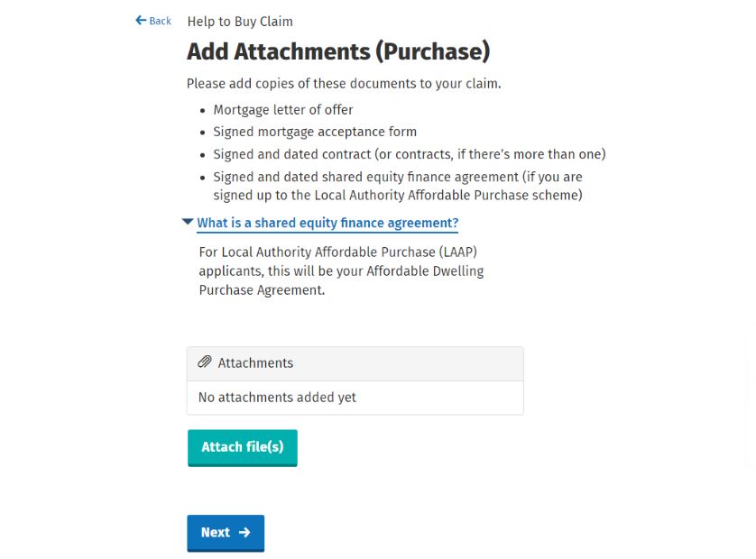Click the bullet before 'Signed mortgage acceptance form'
Image resolution: width=756 pixels, height=559 pixels.
point(202,133)
